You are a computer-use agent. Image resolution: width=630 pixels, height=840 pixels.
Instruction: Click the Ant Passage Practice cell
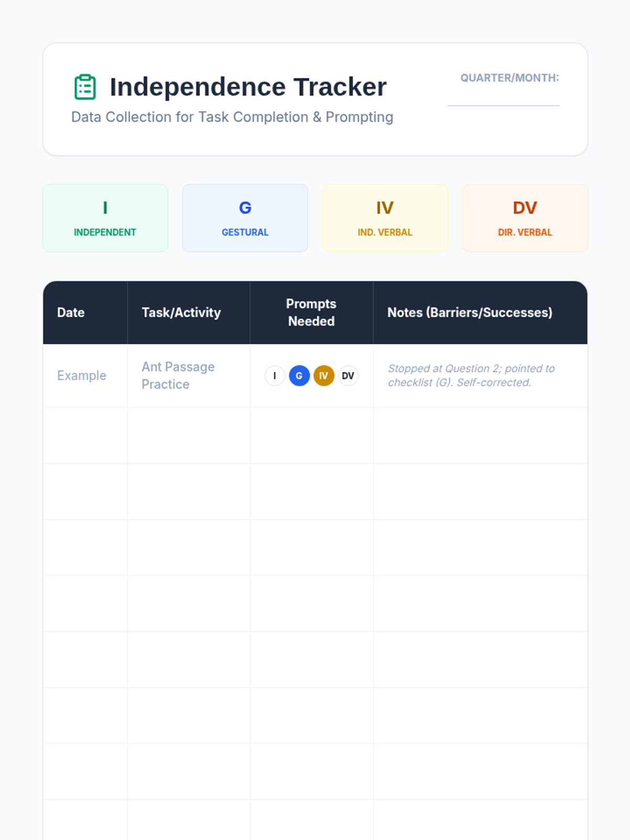coord(178,375)
